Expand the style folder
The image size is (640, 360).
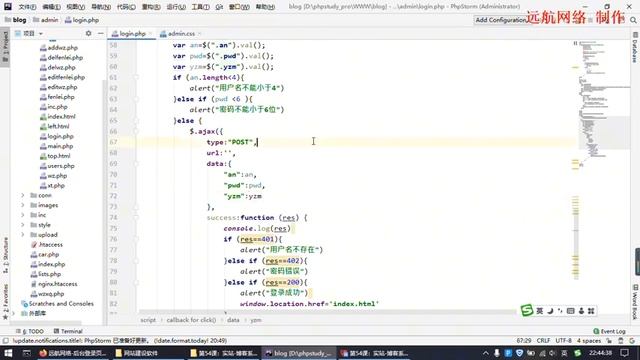(23, 224)
